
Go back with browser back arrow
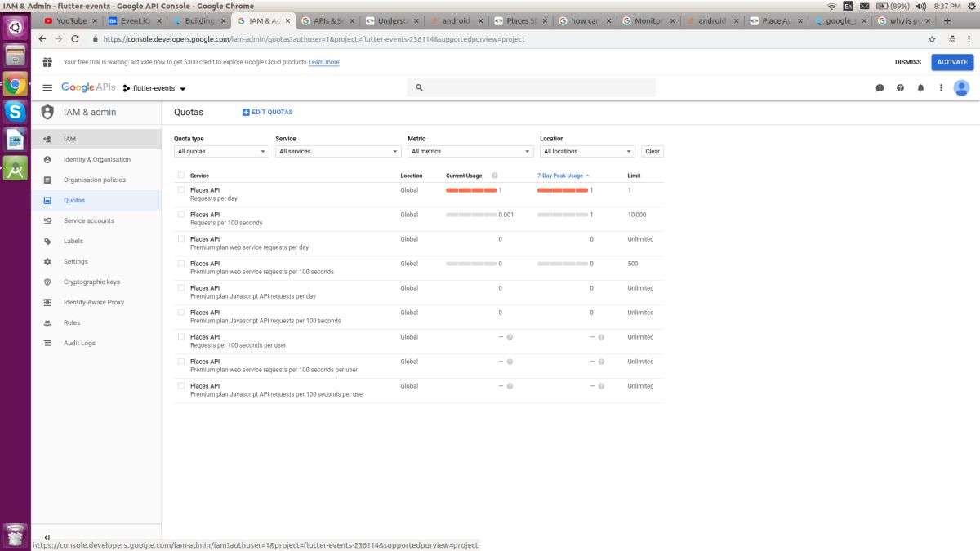click(42, 38)
